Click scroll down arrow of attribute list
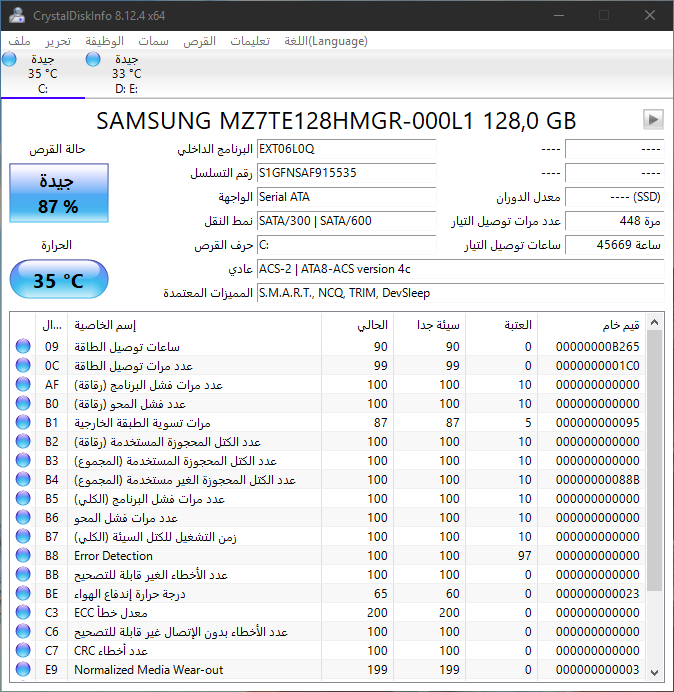Screen dimensions: 674x692 [655, 673]
